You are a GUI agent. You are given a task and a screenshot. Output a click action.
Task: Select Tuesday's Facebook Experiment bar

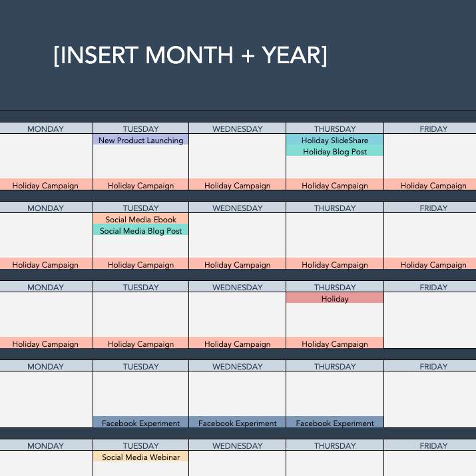(x=140, y=423)
